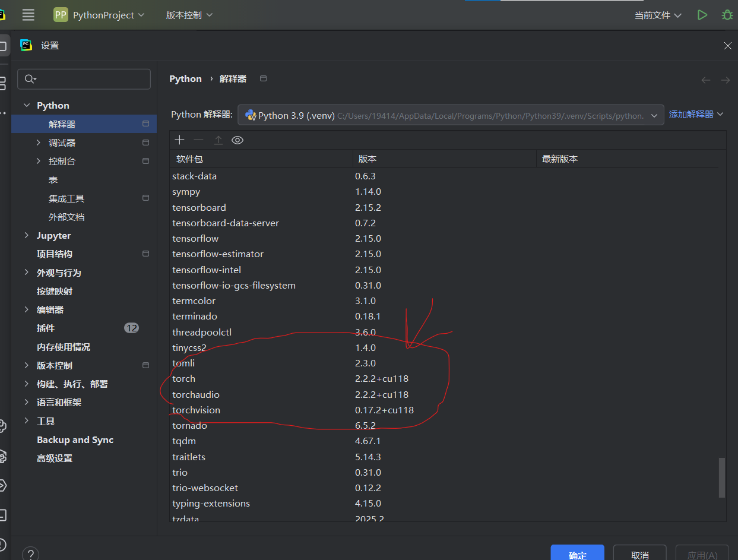Select the 解释器 settings page

pyautogui.click(x=84, y=124)
